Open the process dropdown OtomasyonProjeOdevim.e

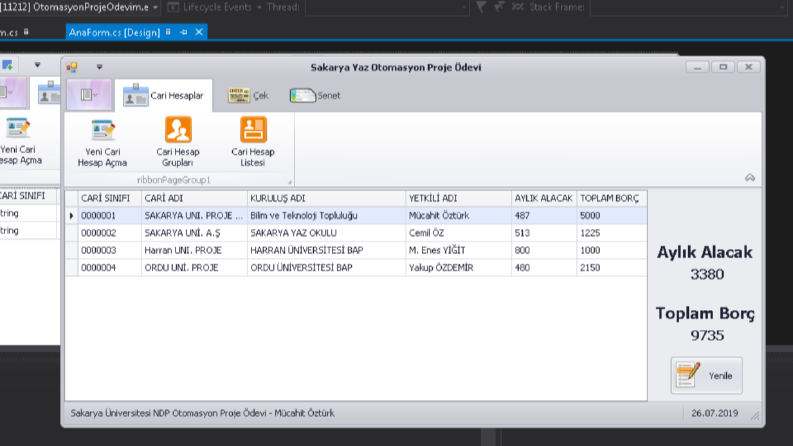click(x=155, y=7)
